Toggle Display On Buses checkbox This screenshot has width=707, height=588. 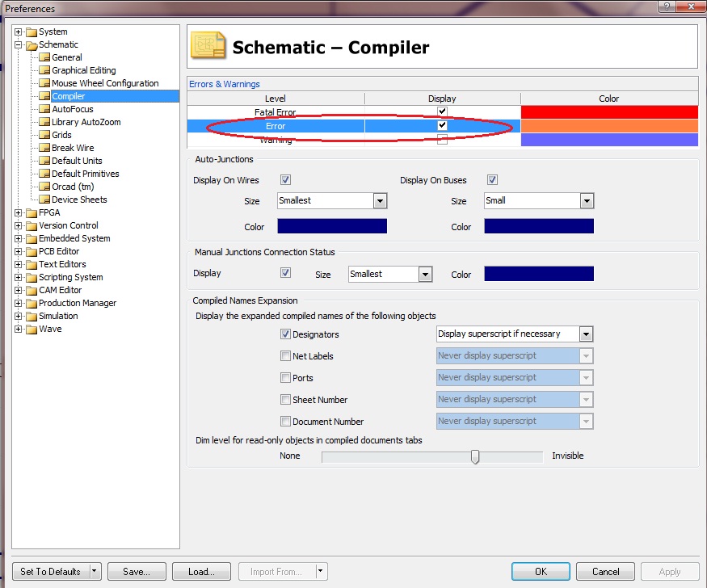pyautogui.click(x=492, y=180)
